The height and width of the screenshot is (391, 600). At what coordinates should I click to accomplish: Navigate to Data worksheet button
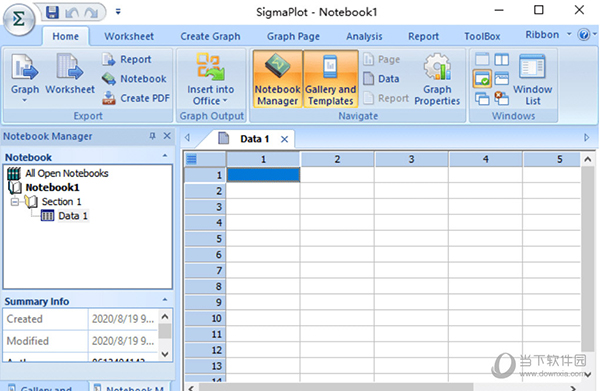coord(382,79)
